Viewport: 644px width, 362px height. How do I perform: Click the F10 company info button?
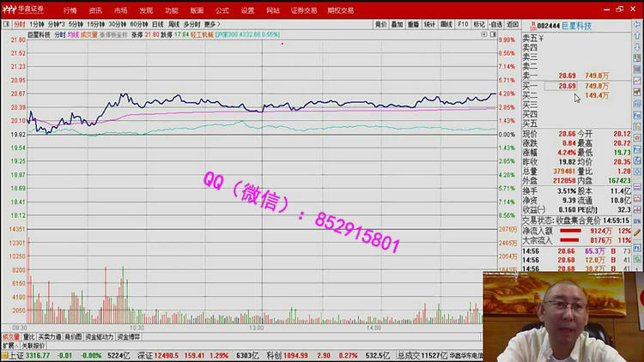[x=464, y=25]
